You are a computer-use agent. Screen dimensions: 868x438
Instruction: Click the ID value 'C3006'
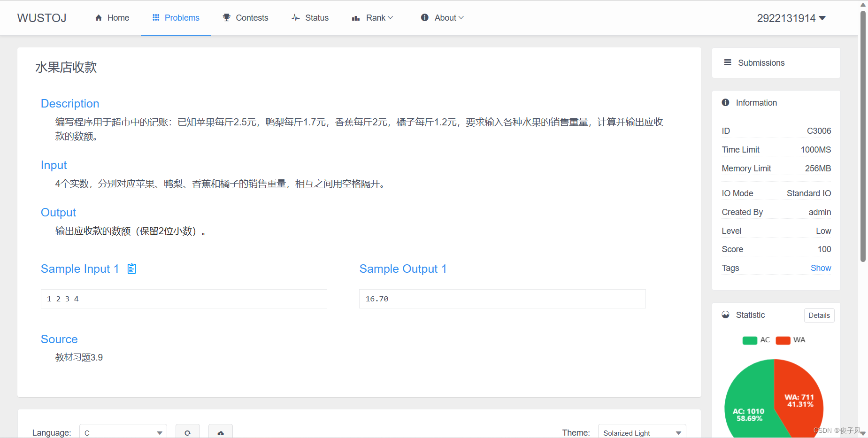(x=819, y=131)
